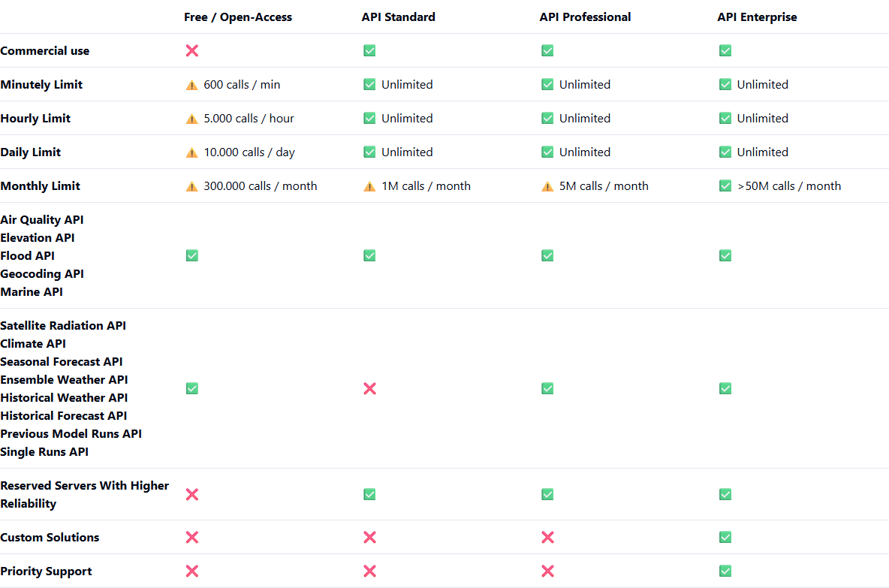The width and height of the screenshot is (889, 588).
Task: Click the API Enterprise column header
Action: pyautogui.click(x=757, y=17)
